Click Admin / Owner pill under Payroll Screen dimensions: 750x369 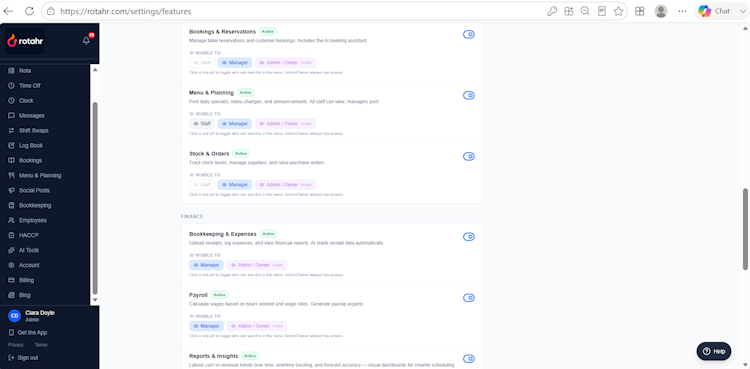[257, 326]
